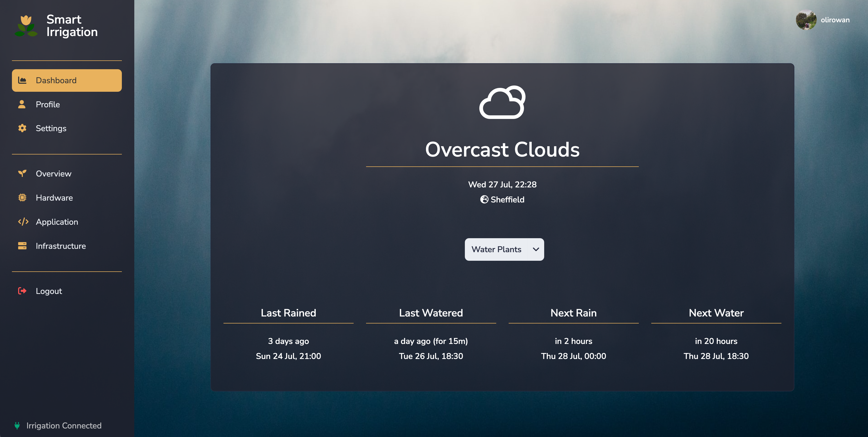This screenshot has height=437, width=868.
Task: Click 'Thu 28 Jul, 00:00' timestamp
Action: tap(573, 356)
